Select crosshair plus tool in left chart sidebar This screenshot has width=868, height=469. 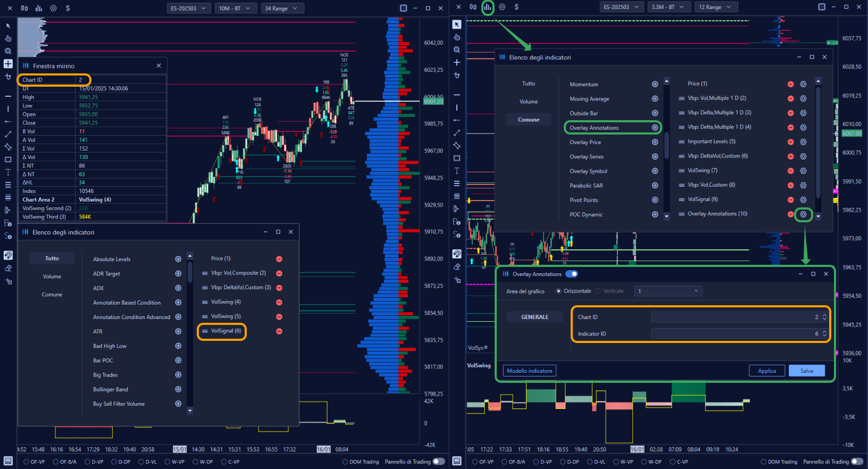click(8, 64)
